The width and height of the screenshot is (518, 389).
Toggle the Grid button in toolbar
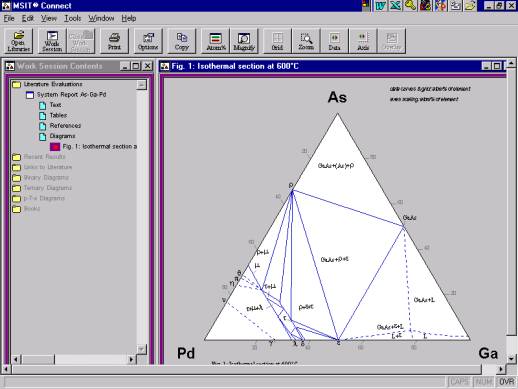[x=277, y=41]
